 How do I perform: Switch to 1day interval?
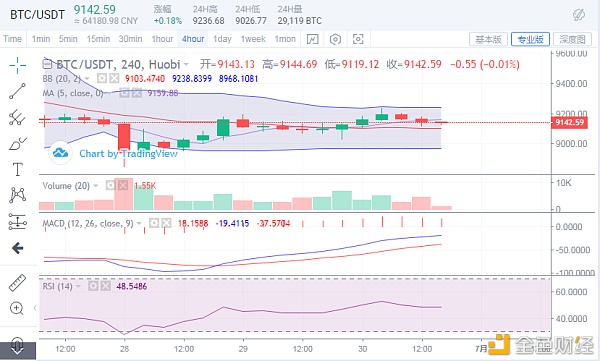(x=222, y=39)
